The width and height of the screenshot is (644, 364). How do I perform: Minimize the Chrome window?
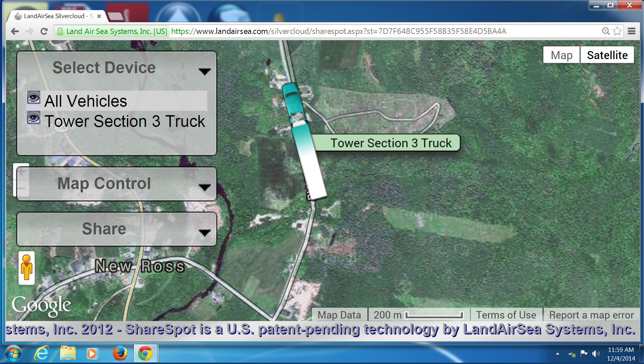[596, 5]
